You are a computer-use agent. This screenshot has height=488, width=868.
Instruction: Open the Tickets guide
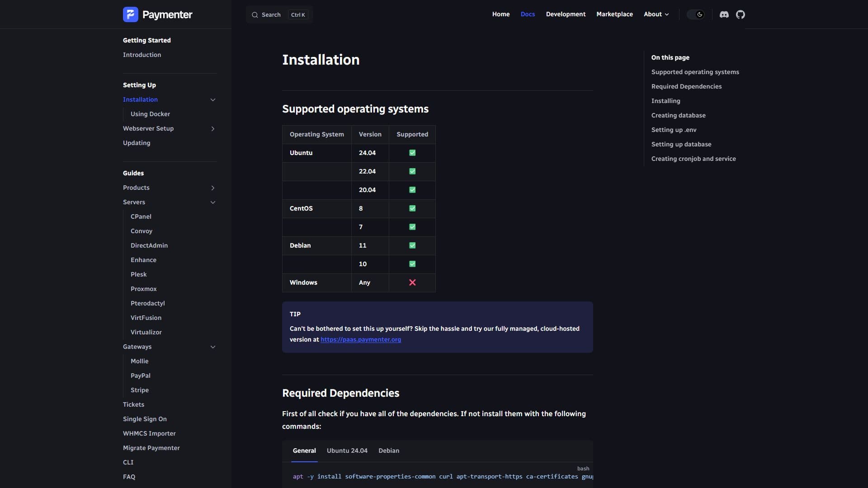click(x=133, y=405)
